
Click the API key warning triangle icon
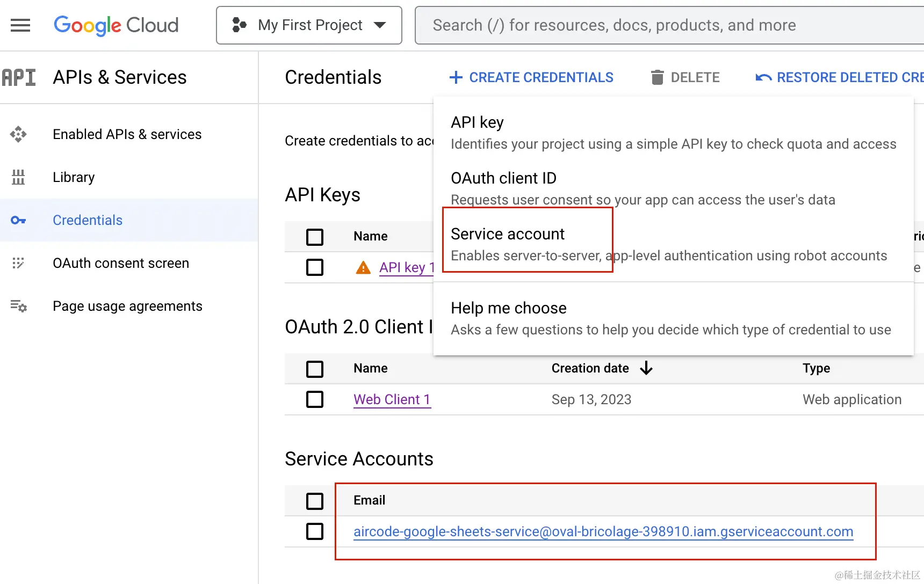point(363,267)
